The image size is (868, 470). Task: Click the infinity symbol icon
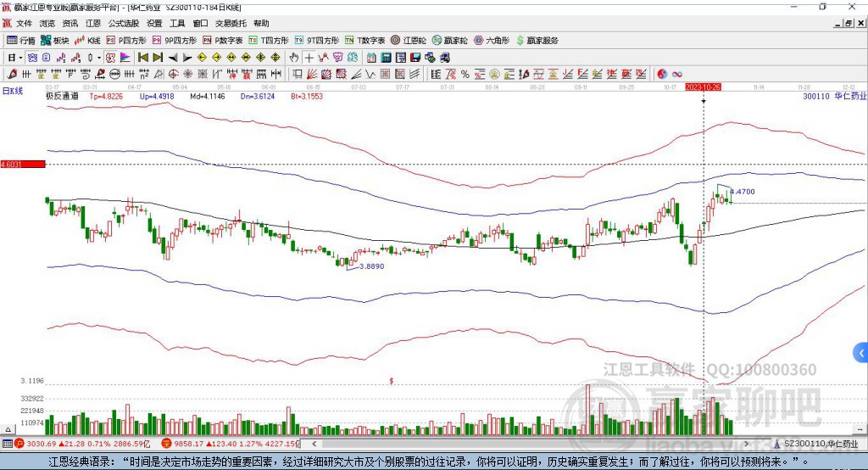676,75
